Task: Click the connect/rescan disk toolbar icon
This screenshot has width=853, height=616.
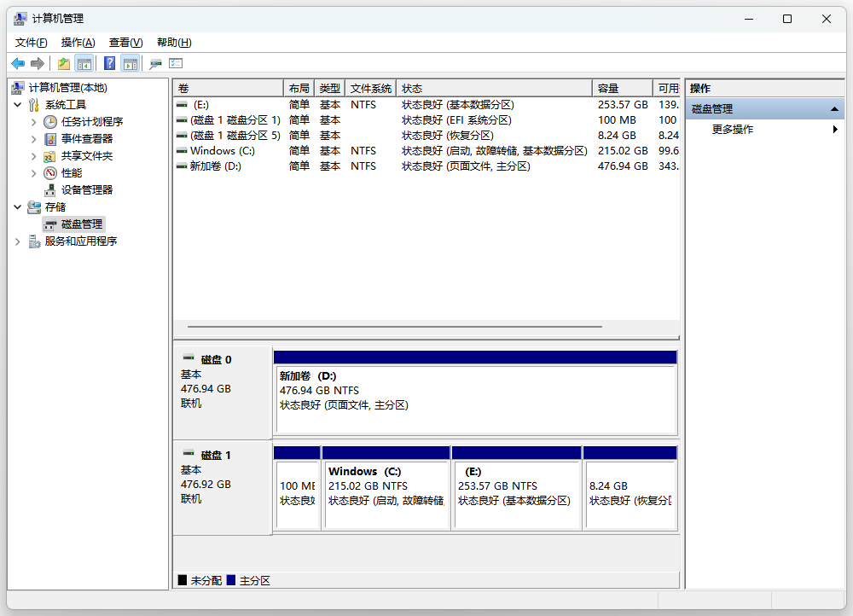Action: click(155, 64)
